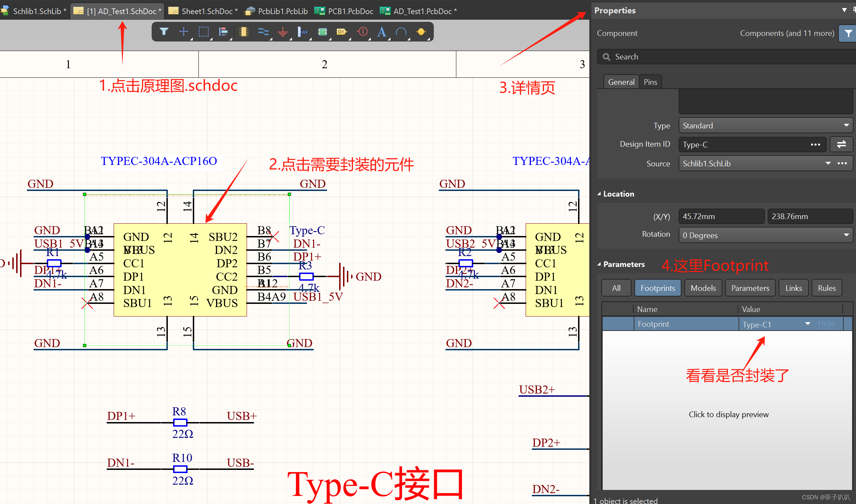
Task: Switch to the Pins tab
Action: pos(650,82)
